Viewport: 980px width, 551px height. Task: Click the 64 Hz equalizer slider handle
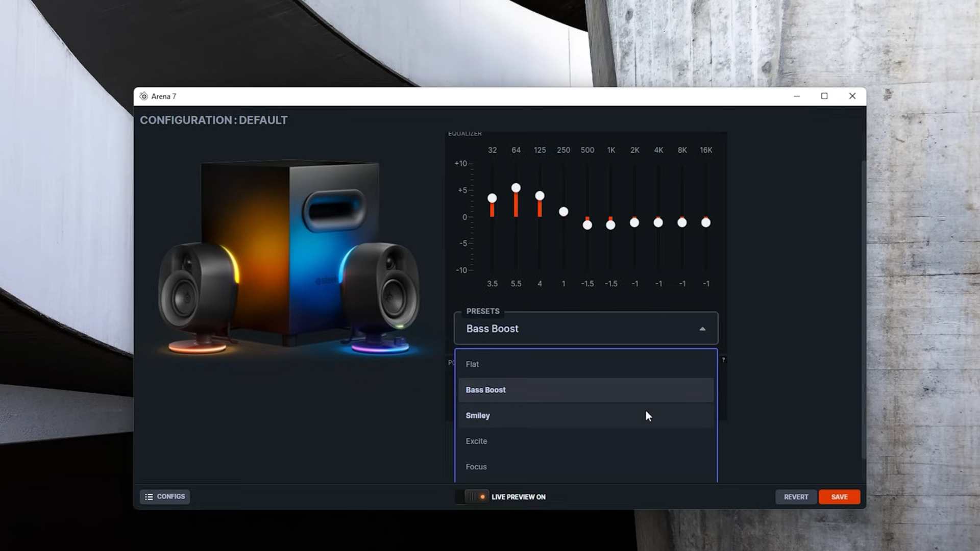point(516,188)
